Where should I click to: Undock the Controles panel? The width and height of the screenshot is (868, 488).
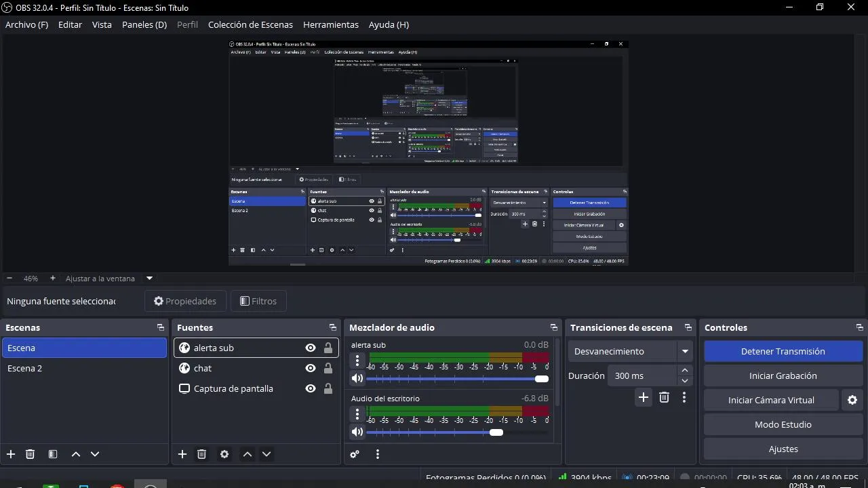pyautogui.click(x=860, y=327)
